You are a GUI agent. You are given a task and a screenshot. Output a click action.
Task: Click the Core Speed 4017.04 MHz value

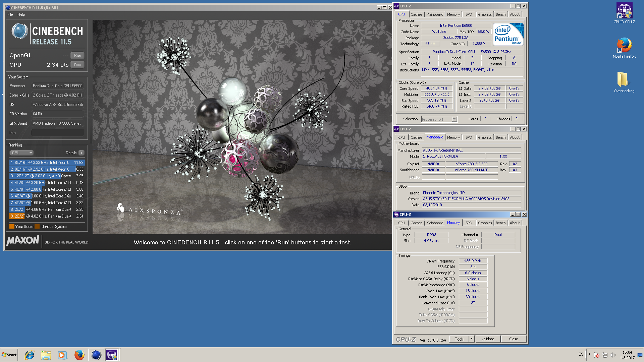coord(436,88)
